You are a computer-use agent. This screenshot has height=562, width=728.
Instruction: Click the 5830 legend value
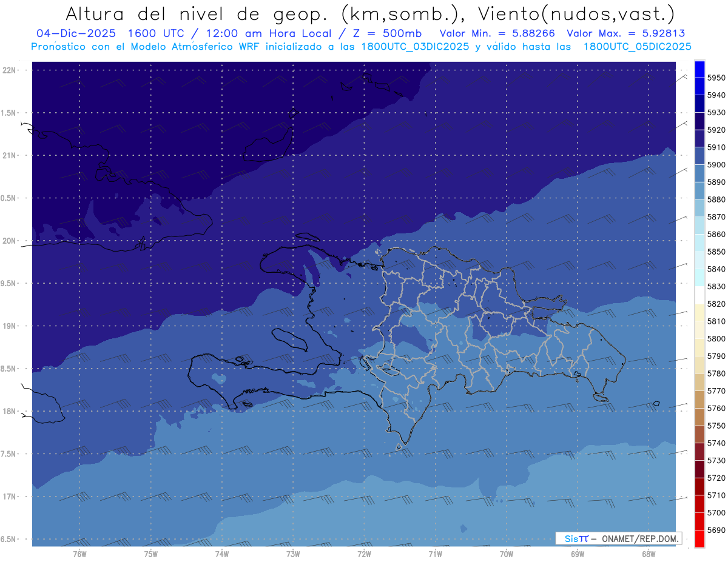coord(716,286)
